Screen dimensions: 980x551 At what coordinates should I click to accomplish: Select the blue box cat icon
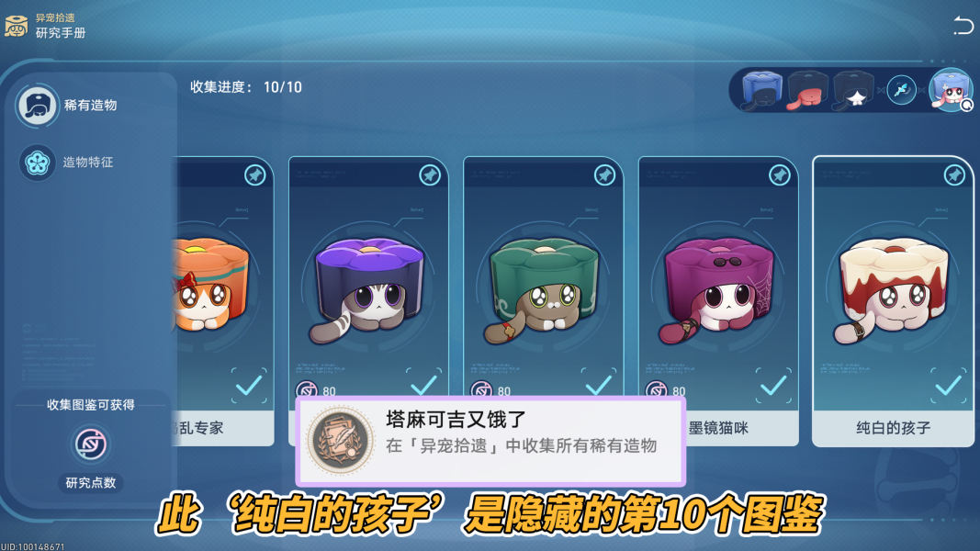tap(761, 91)
